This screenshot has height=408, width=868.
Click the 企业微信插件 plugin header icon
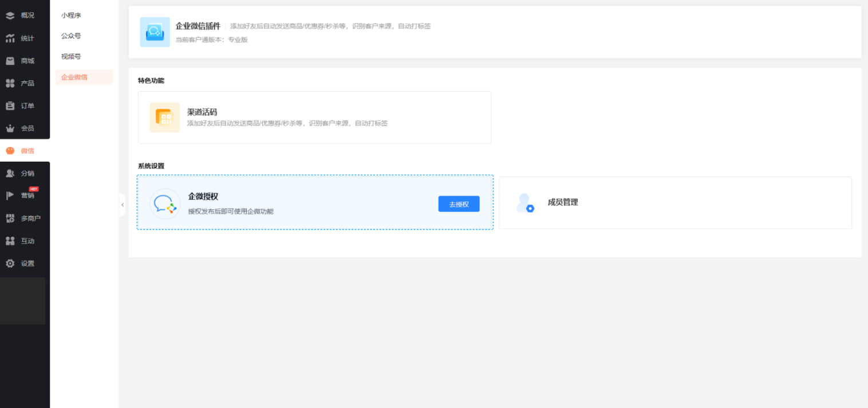[x=155, y=32]
